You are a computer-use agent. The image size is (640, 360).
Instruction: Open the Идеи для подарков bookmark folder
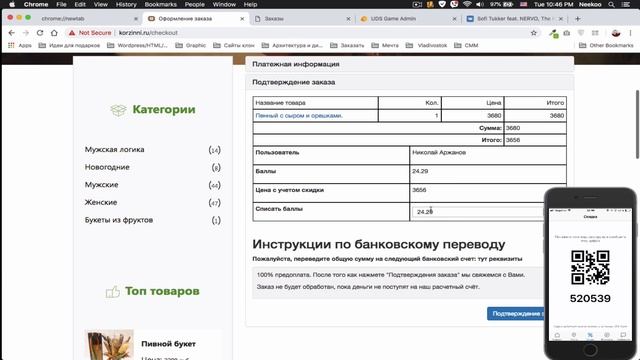69,45
